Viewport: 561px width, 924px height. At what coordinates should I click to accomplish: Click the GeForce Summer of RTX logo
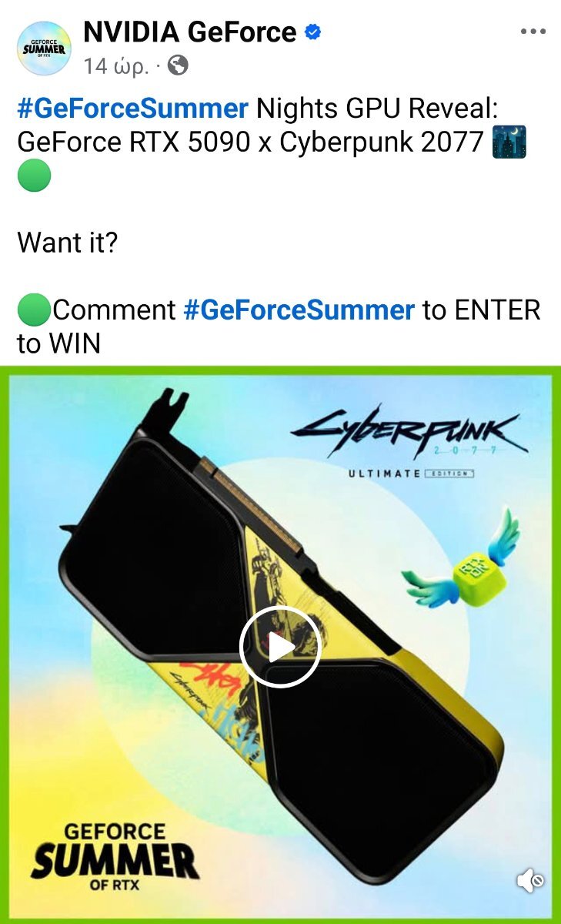point(115,856)
